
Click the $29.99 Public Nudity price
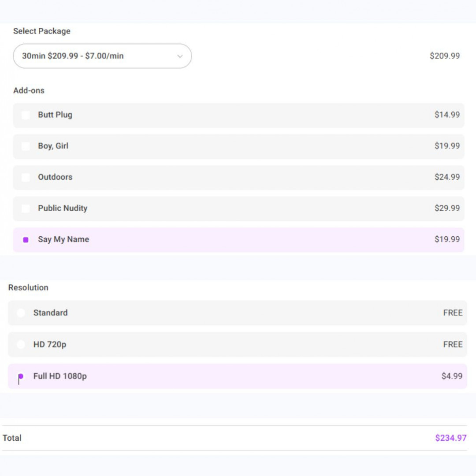point(447,208)
